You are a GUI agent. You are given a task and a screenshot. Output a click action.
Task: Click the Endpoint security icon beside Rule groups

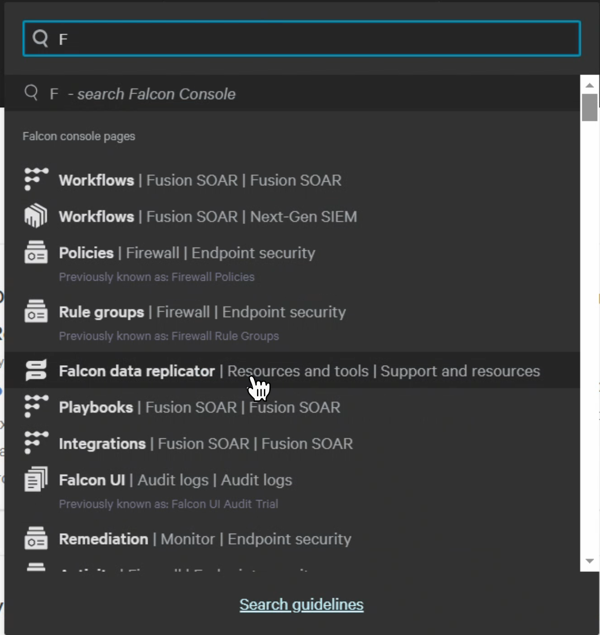36,311
